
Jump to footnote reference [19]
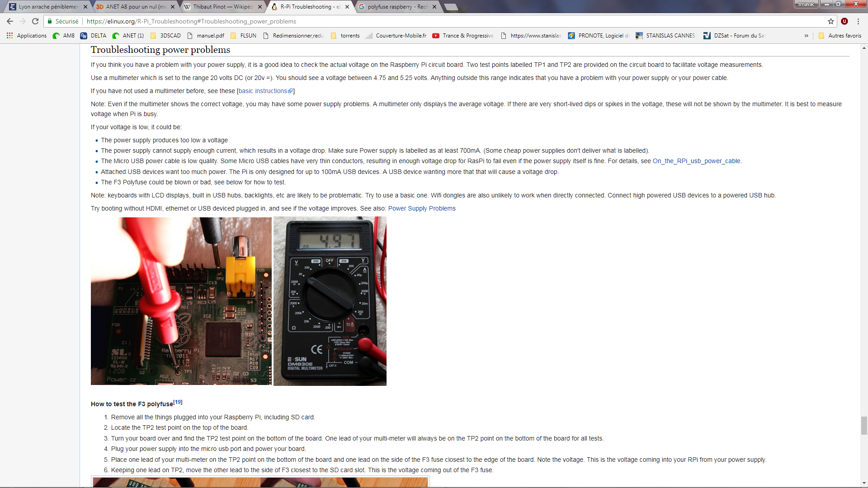tap(178, 402)
